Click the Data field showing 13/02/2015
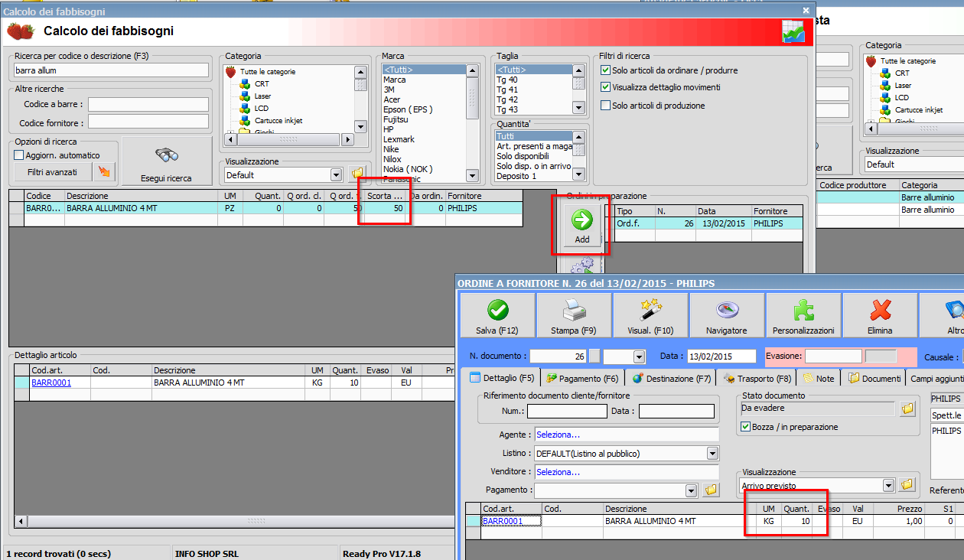The height and width of the screenshot is (560, 964). (723, 357)
